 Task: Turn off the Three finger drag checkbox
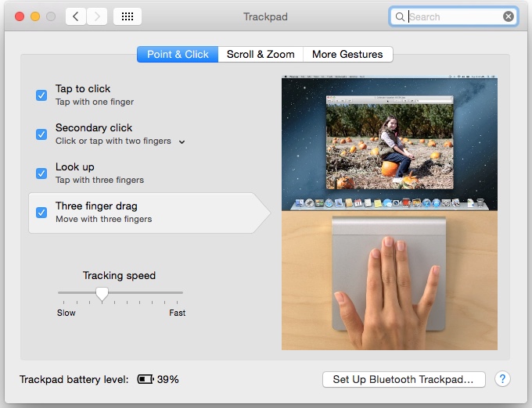point(41,213)
